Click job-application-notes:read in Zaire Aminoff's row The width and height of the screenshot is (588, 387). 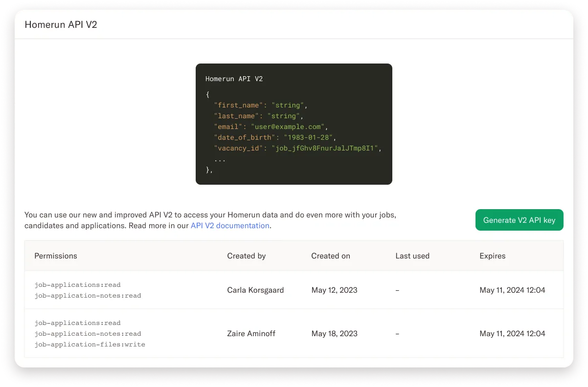(x=88, y=334)
